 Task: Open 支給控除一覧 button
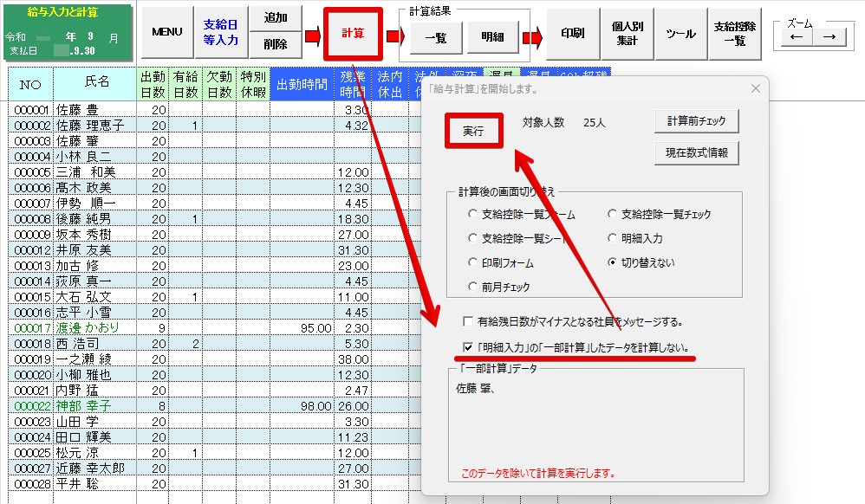(x=734, y=34)
